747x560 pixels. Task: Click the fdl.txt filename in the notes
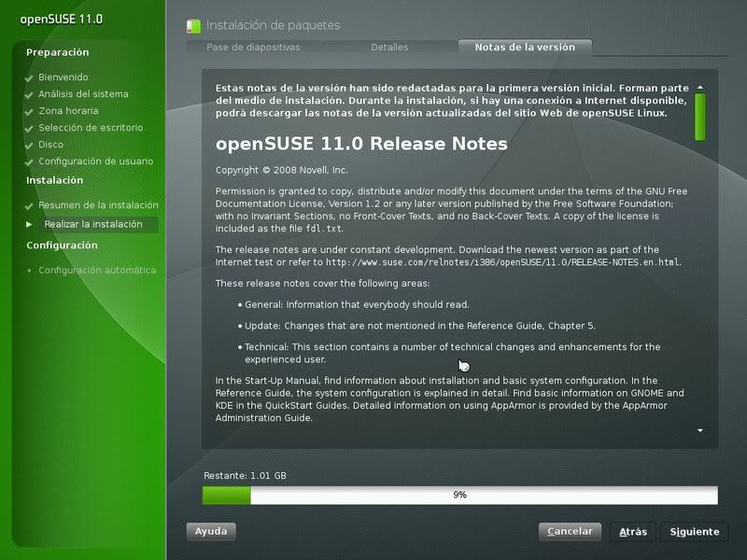pyautogui.click(x=323, y=229)
